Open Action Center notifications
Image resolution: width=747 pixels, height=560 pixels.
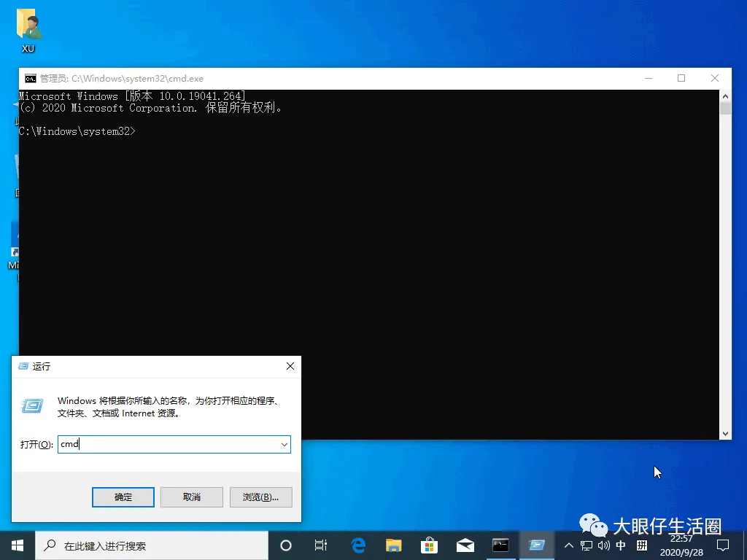point(723,545)
